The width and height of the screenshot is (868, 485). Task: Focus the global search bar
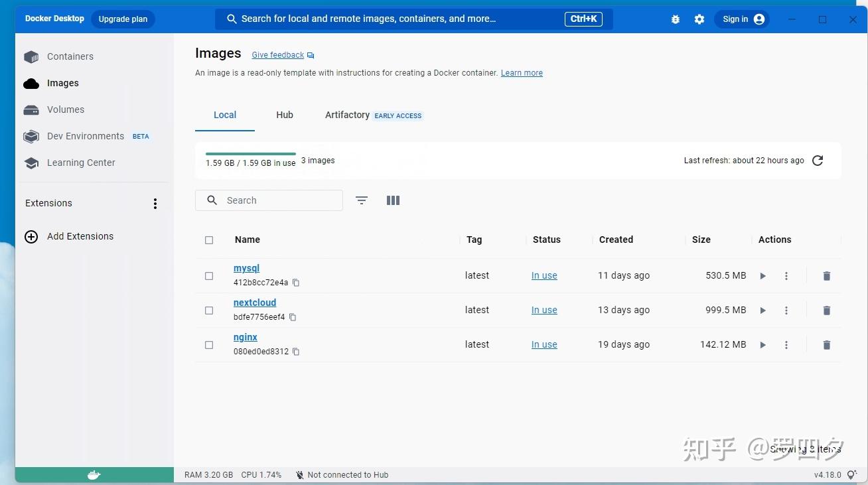tap(414, 19)
